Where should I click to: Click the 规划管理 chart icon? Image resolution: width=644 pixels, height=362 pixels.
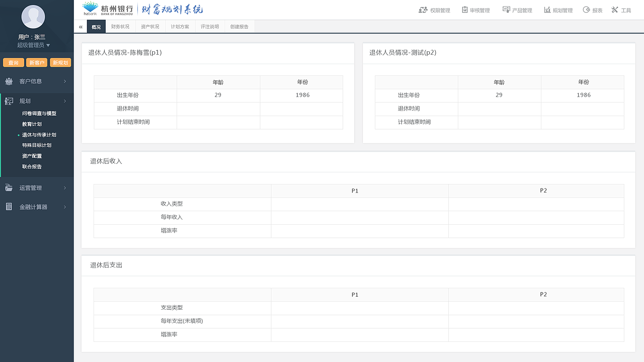pyautogui.click(x=547, y=10)
